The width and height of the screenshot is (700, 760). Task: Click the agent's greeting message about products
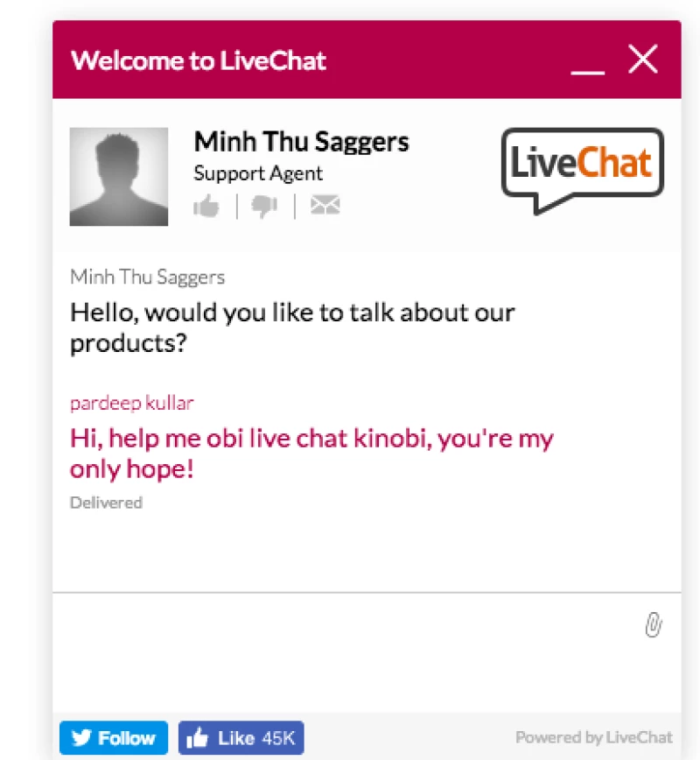(292, 327)
